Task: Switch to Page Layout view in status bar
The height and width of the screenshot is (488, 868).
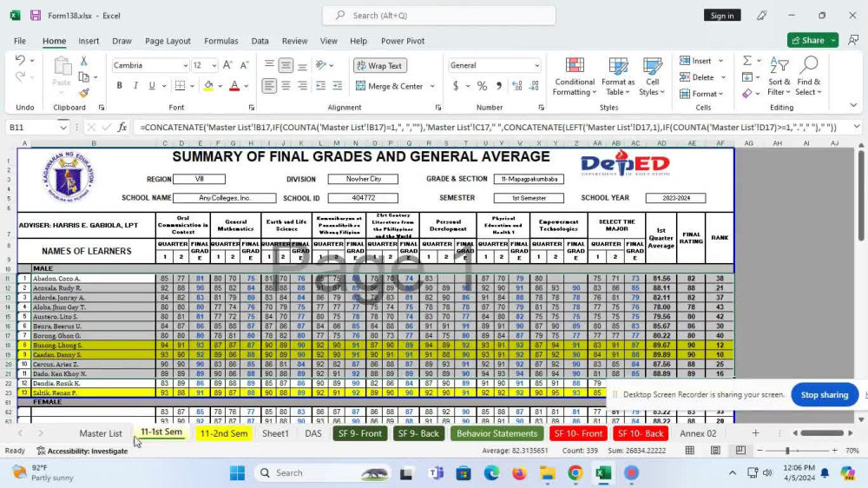Action: click(715, 451)
